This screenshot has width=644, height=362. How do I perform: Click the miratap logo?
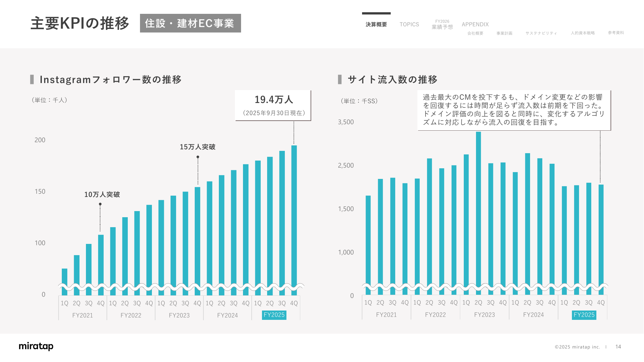36,346
